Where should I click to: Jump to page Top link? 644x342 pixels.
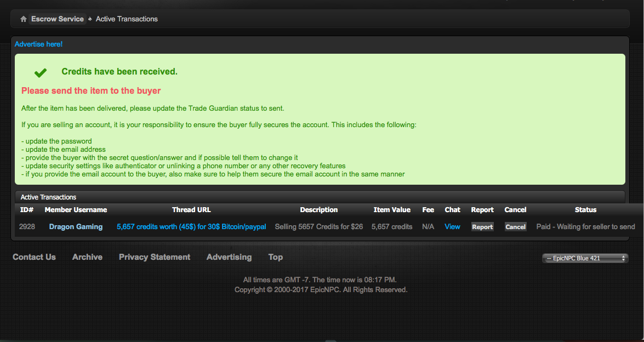coord(276,257)
